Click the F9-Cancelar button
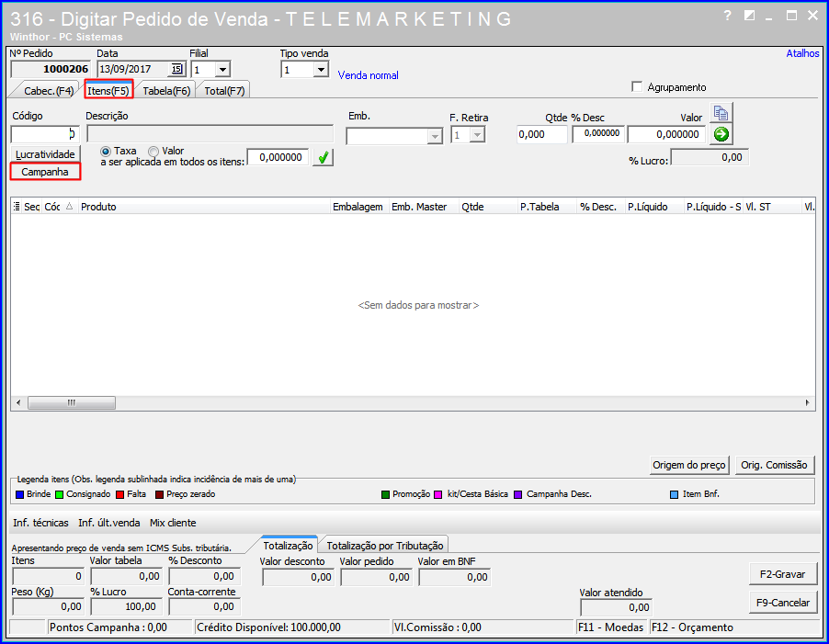This screenshot has width=829, height=644. pyautogui.click(x=782, y=603)
